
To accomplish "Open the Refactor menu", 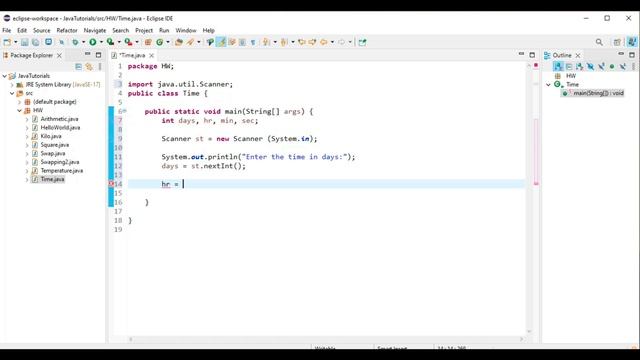I will 67,31.
